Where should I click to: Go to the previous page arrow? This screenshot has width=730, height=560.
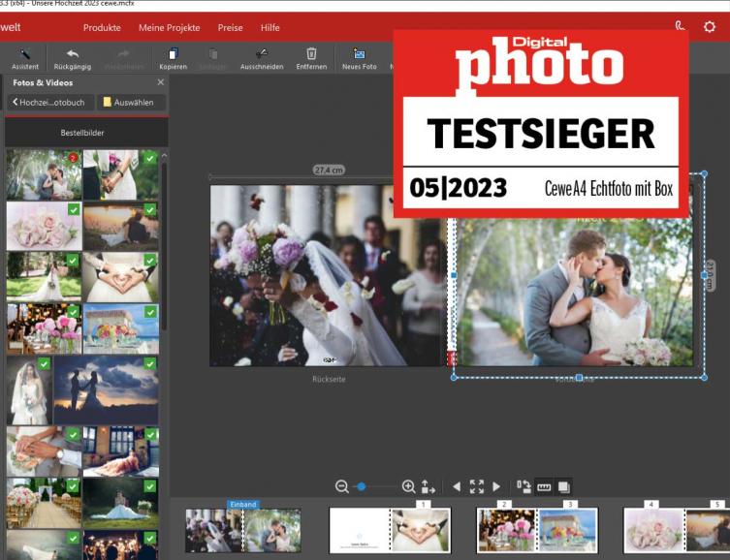pos(457,486)
